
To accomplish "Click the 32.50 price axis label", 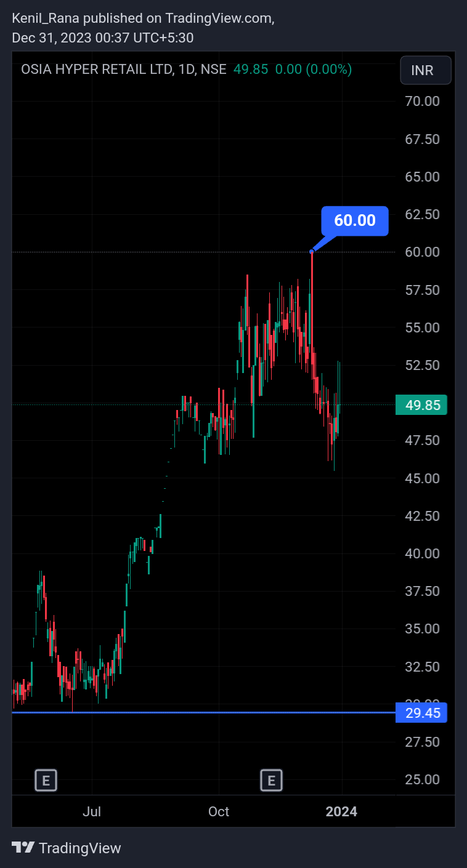I will pyautogui.click(x=422, y=667).
